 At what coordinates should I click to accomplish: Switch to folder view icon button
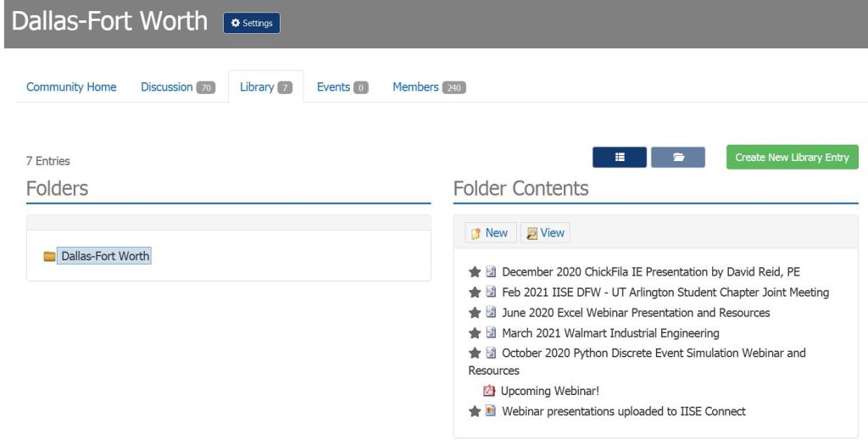(678, 157)
